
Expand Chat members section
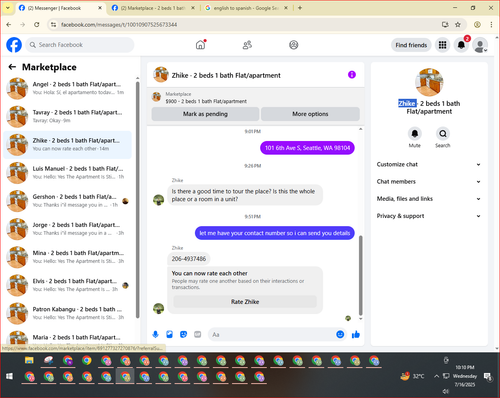(x=429, y=182)
